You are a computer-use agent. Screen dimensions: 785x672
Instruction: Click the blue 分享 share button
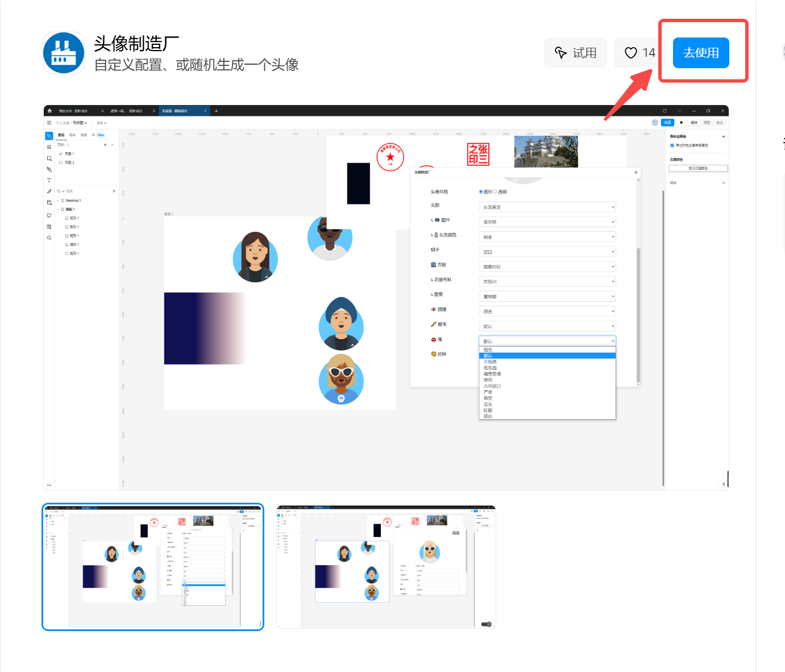click(x=667, y=123)
